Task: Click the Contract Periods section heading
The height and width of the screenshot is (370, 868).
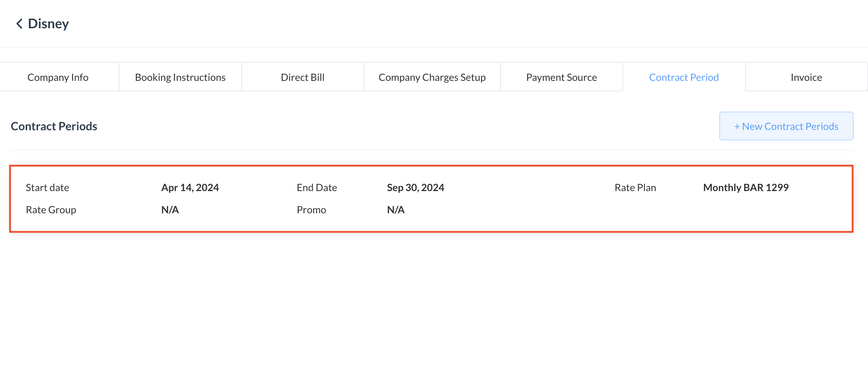Action: (x=54, y=126)
